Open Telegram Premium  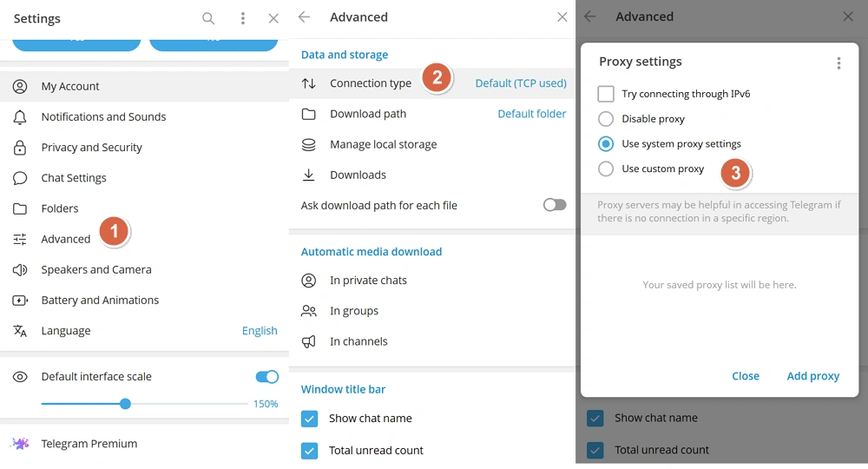144,444
